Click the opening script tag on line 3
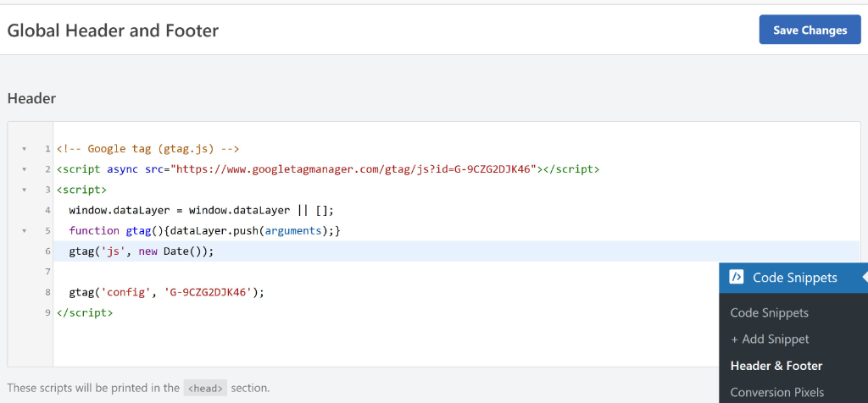The height and width of the screenshot is (403, 868). pos(81,190)
